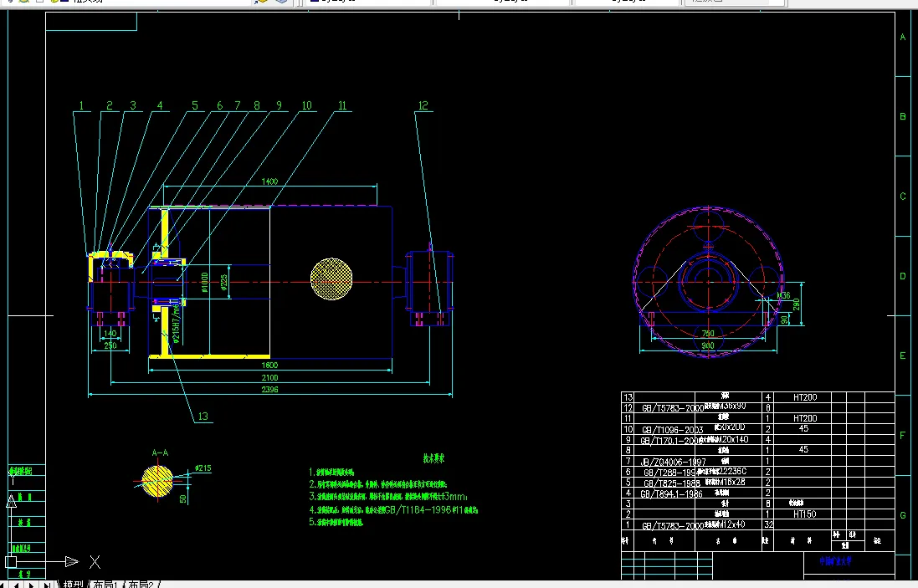Pick the yellow hatched circle on drum
Screen dimensions: 918x588
331,279
